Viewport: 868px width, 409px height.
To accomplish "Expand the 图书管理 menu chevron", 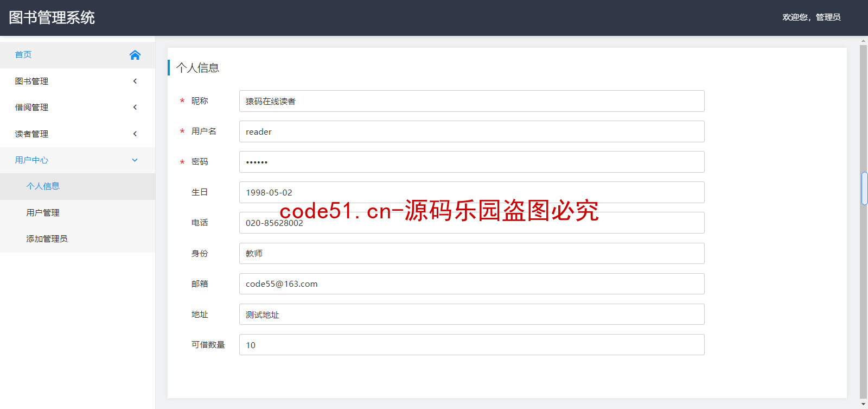I will (135, 81).
